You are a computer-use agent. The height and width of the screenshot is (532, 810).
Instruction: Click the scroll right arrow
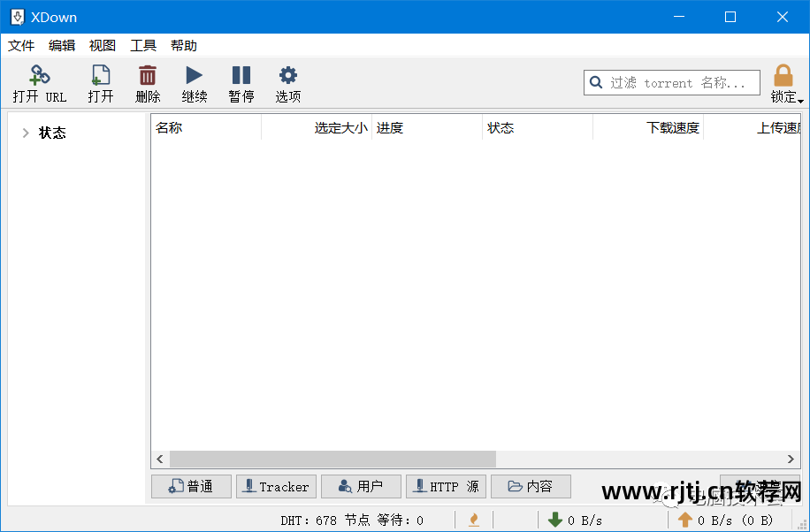click(791, 459)
